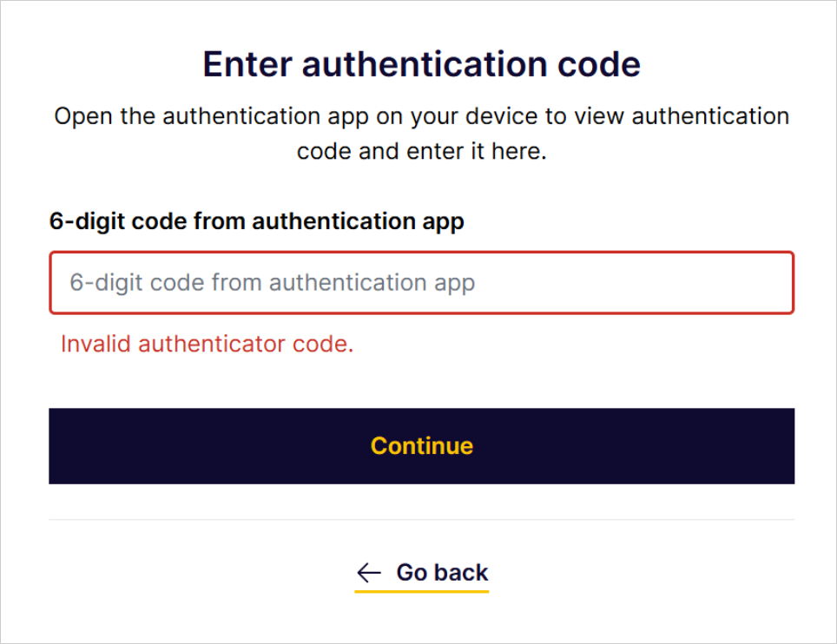Click inside the red-bordered input field
Image resolution: width=837 pixels, height=644 pixels.
421,282
